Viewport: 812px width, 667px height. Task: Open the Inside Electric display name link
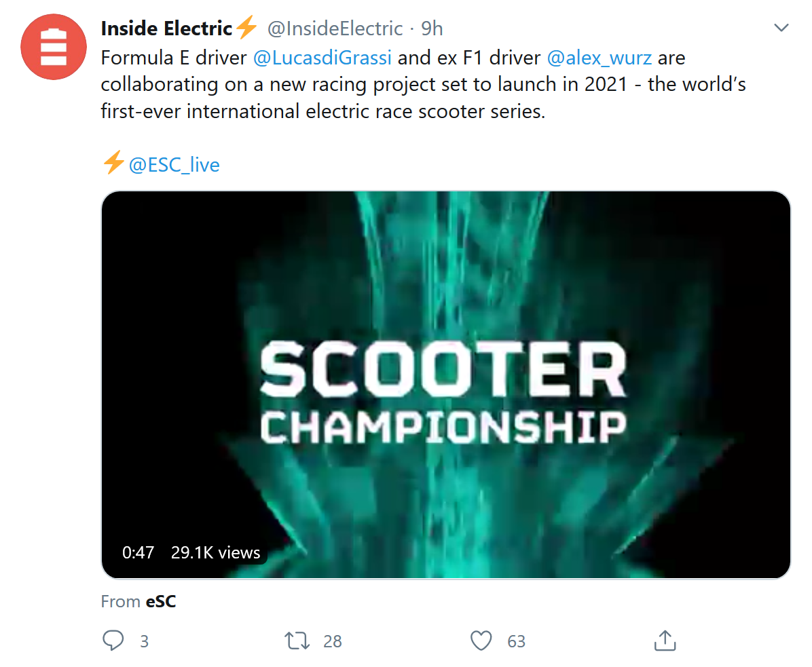[x=167, y=28]
